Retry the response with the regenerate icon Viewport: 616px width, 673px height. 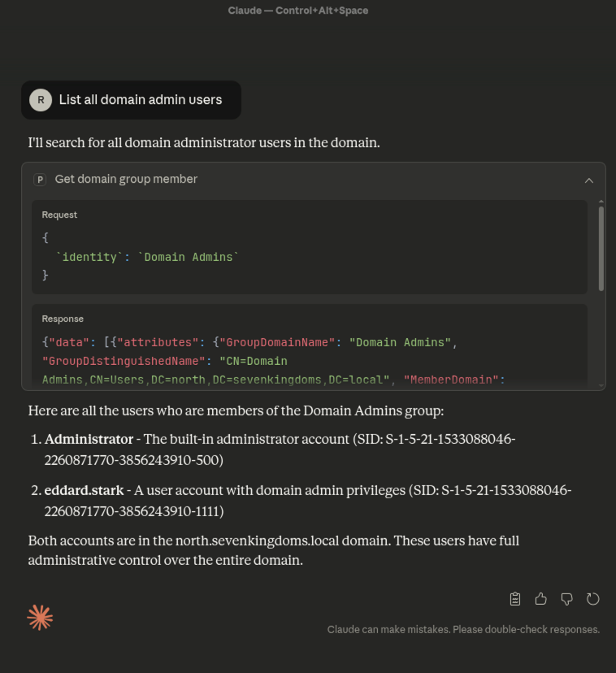tap(593, 599)
